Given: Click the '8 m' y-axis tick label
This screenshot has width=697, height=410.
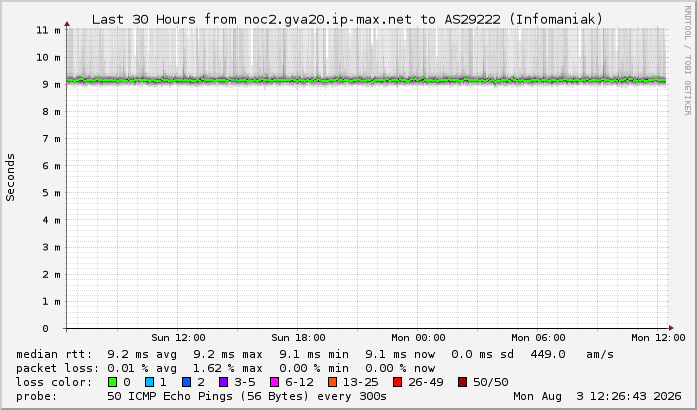Looking at the screenshot, I should (x=52, y=112).
